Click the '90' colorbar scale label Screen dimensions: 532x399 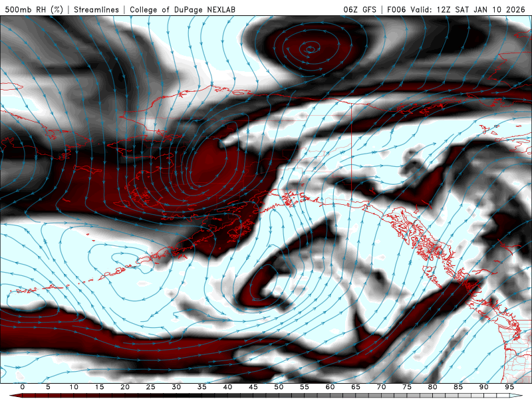point(484,387)
